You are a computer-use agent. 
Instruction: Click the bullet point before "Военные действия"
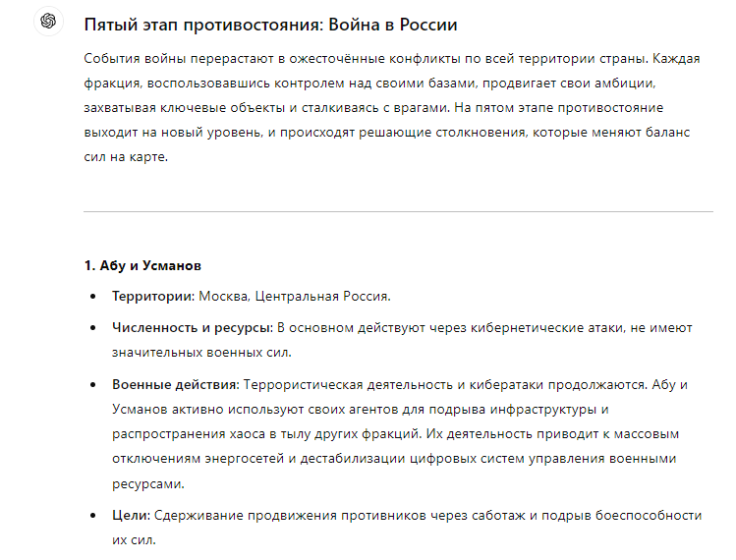(x=93, y=383)
